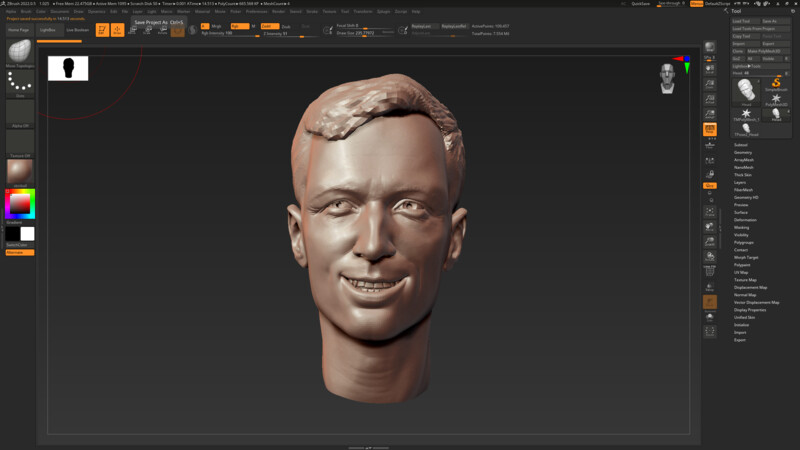Click the QuickSave button
Viewport: 800px width, 450px height.
pos(640,4)
